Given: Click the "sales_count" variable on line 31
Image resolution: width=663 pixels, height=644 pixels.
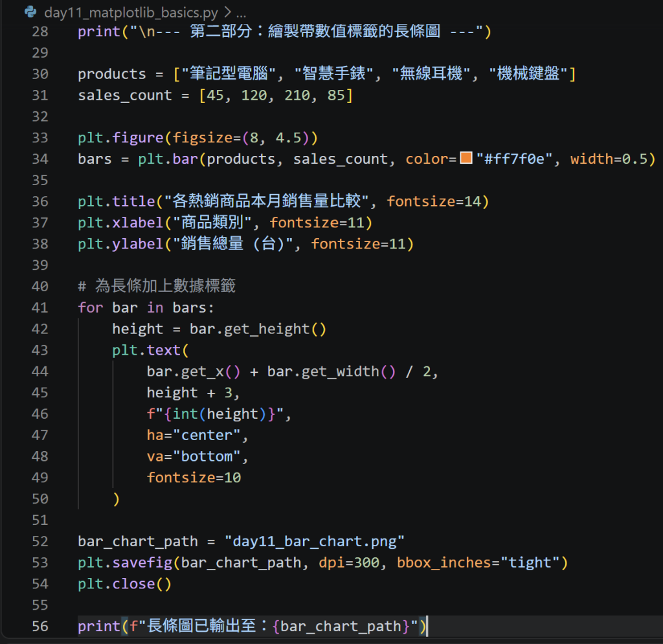Looking at the screenshot, I should pyautogui.click(x=125, y=96).
